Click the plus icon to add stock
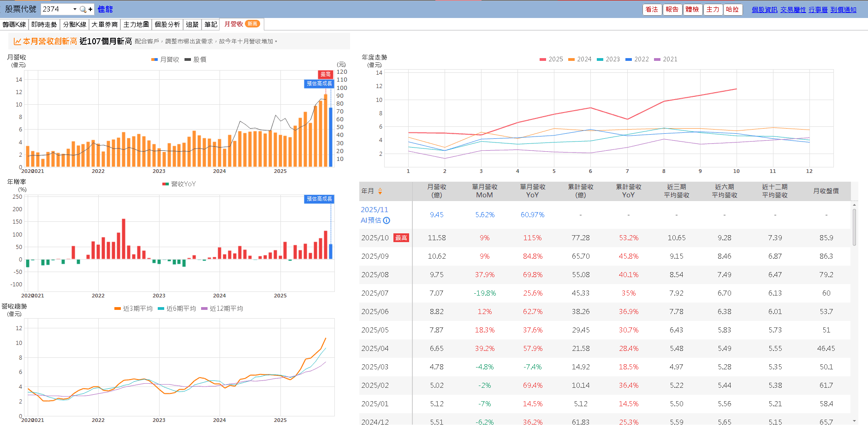This screenshot has height=439, width=868. 90,9
